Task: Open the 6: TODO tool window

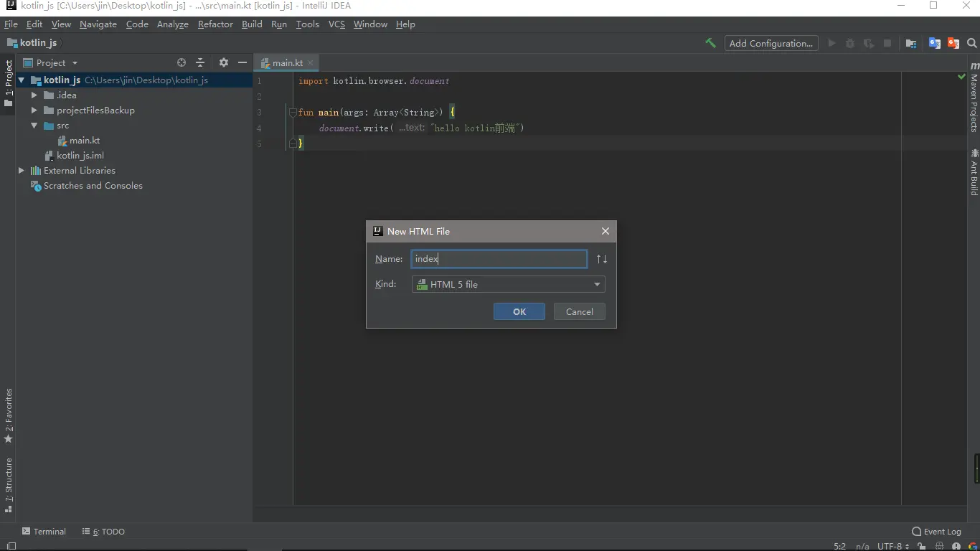Action: [x=103, y=532]
